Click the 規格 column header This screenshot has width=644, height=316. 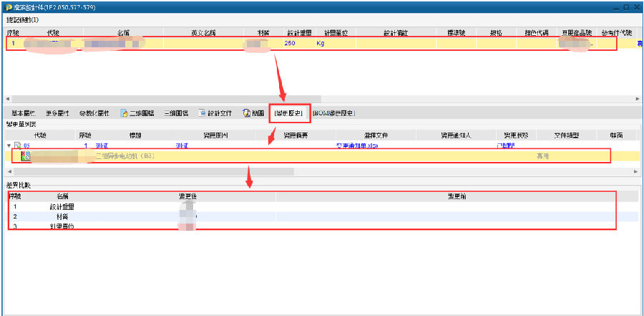(496, 32)
